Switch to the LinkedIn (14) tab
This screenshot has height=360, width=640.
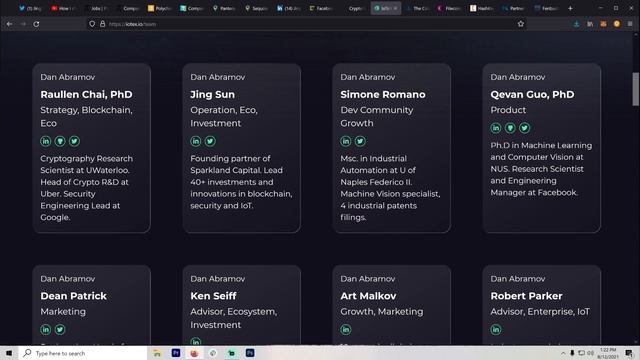tap(288, 8)
